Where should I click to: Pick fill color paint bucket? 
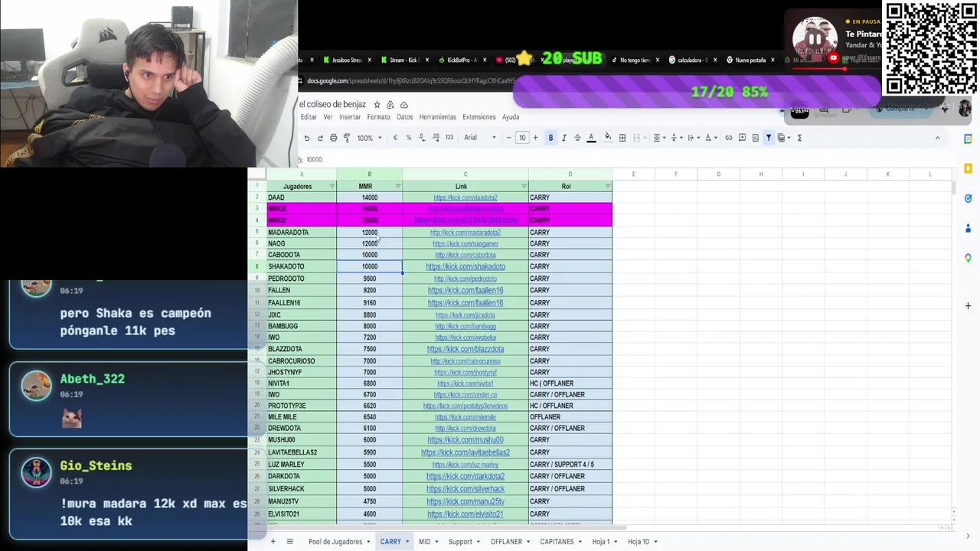coord(608,138)
